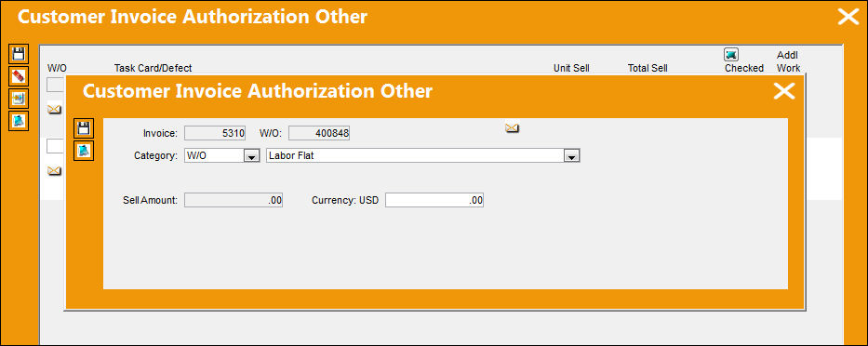Click envelope icon under first back-window W/O row

[x=54, y=109]
